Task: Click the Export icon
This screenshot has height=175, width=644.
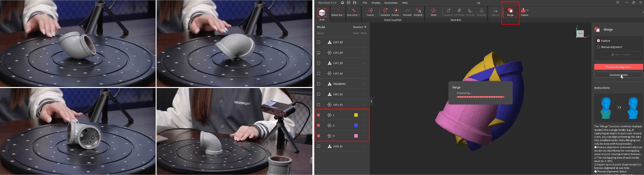Action: (523, 11)
